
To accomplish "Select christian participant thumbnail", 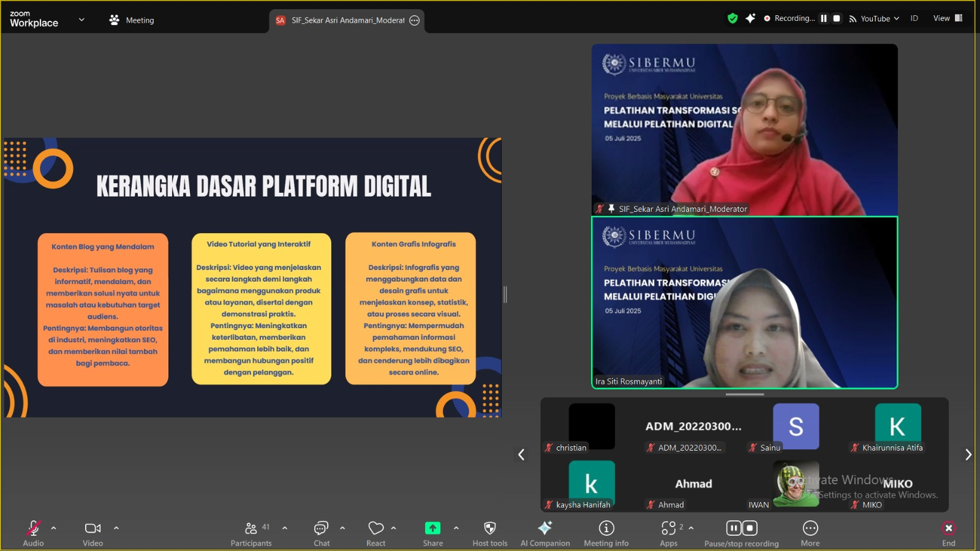I will (x=592, y=427).
